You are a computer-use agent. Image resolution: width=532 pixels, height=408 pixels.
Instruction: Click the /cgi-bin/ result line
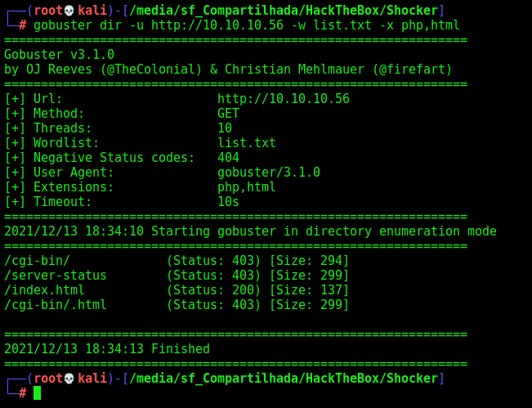(177, 261)
